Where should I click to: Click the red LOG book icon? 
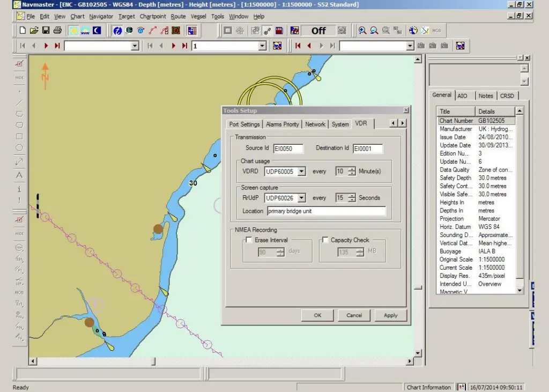click(x=279, y=31)
